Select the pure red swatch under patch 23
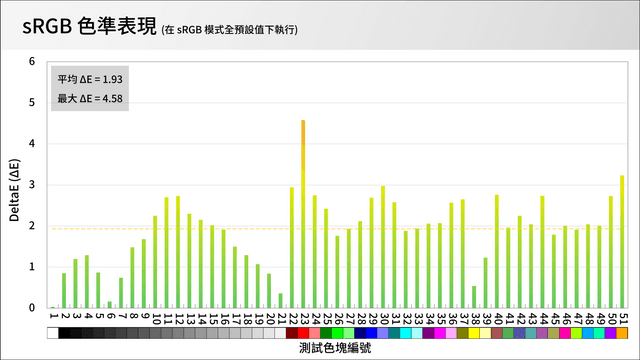Viewport: 640px width, 360px height. pyautogui.click(x=303, y=333)
